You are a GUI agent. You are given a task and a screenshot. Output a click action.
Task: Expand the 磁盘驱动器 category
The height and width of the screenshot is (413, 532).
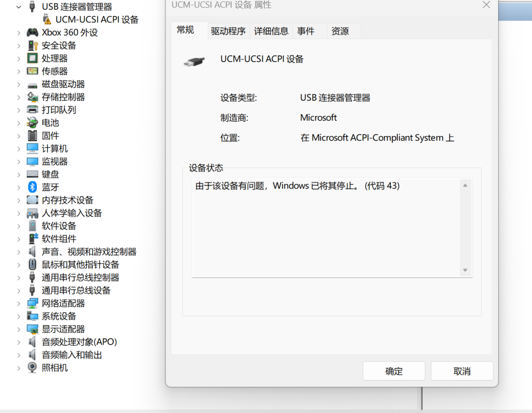19,85
